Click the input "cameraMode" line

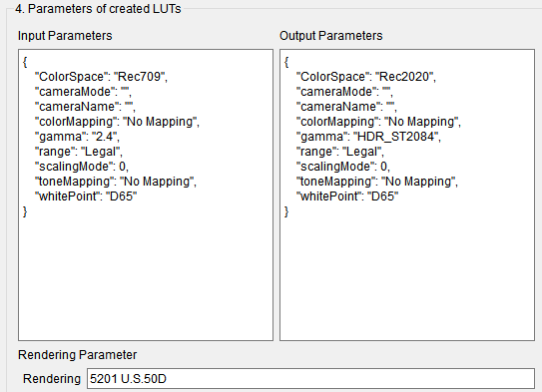83,92
